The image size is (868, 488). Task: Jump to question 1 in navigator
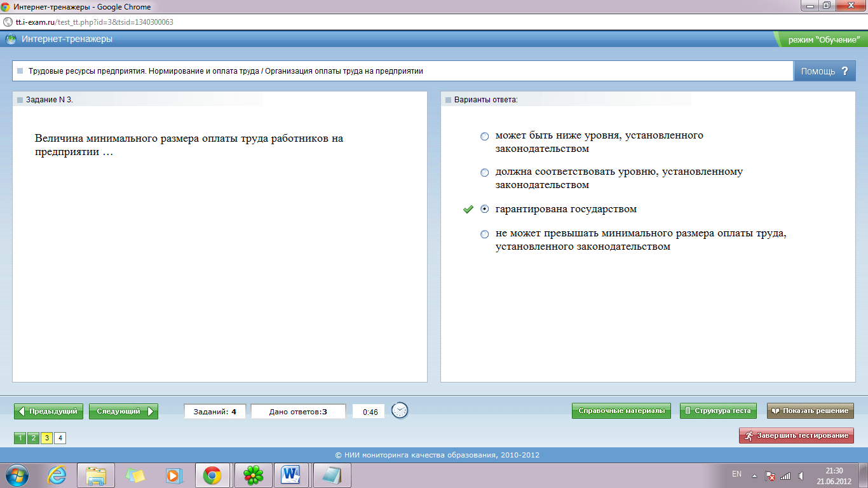[20, 438]
